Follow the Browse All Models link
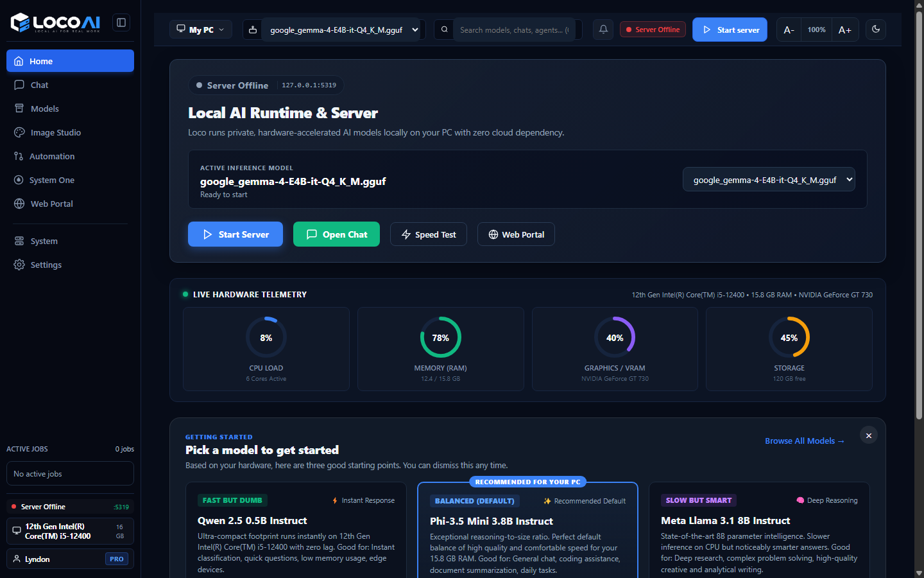The width and height of the screenshot is (924, 578). [x=805, y=441]
